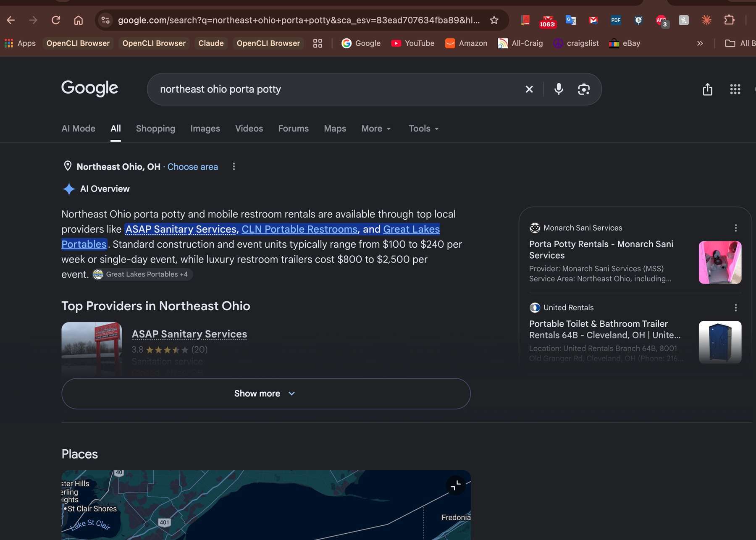This screenshot has width=756, height=540.
Task: Open the browser Extensions puzzle icon
Action: pyautogui.click(x=730, y=20)
